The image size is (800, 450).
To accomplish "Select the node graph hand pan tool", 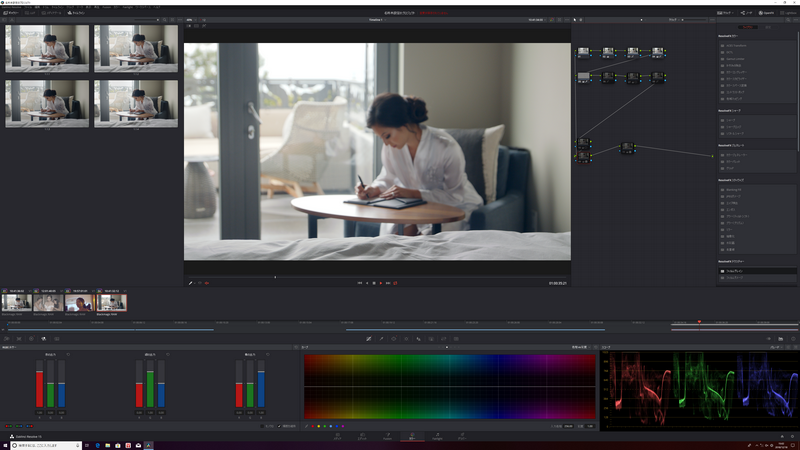I will tap(581, 20).
